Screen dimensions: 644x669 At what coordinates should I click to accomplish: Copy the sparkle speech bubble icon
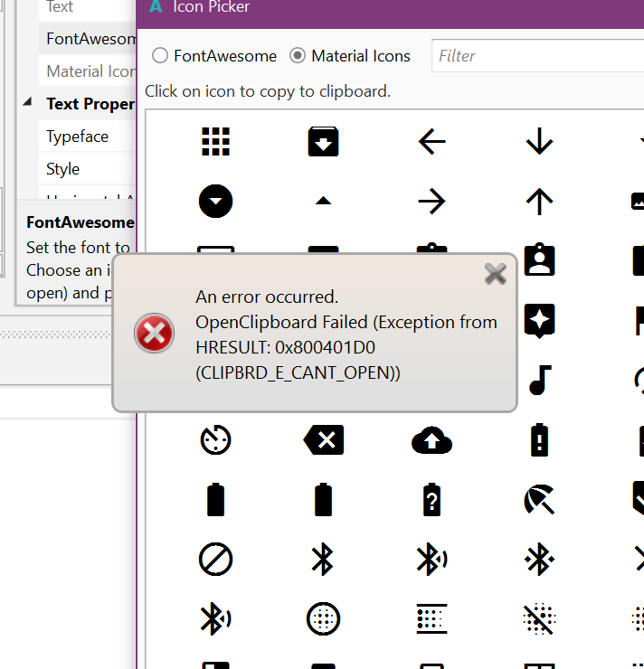[539, 321]
